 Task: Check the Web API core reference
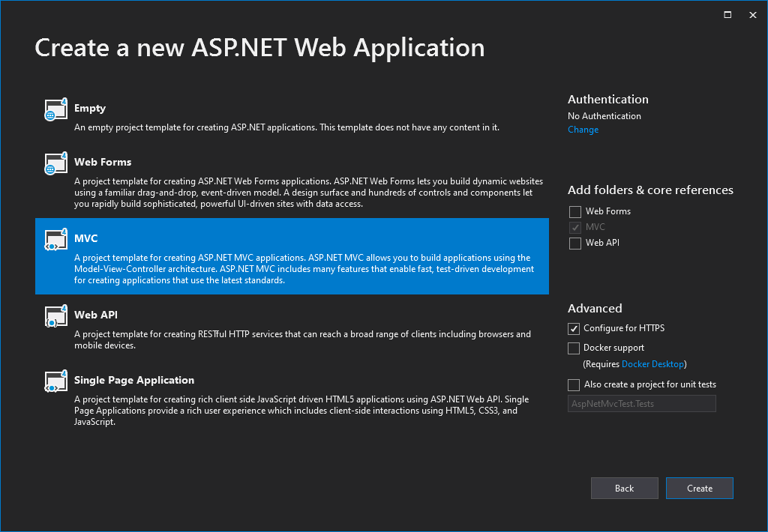click(x=574, y=243)
